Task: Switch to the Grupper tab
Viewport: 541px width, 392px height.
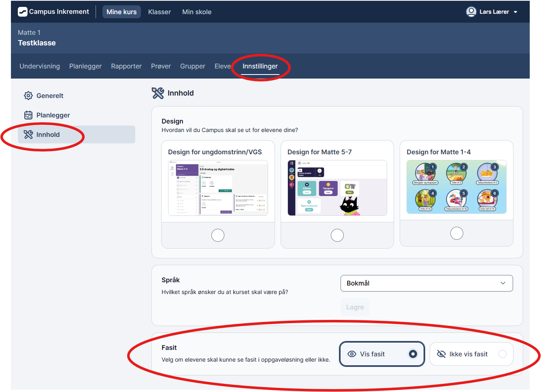Action: pyautogui.click(x=193, y=66)
